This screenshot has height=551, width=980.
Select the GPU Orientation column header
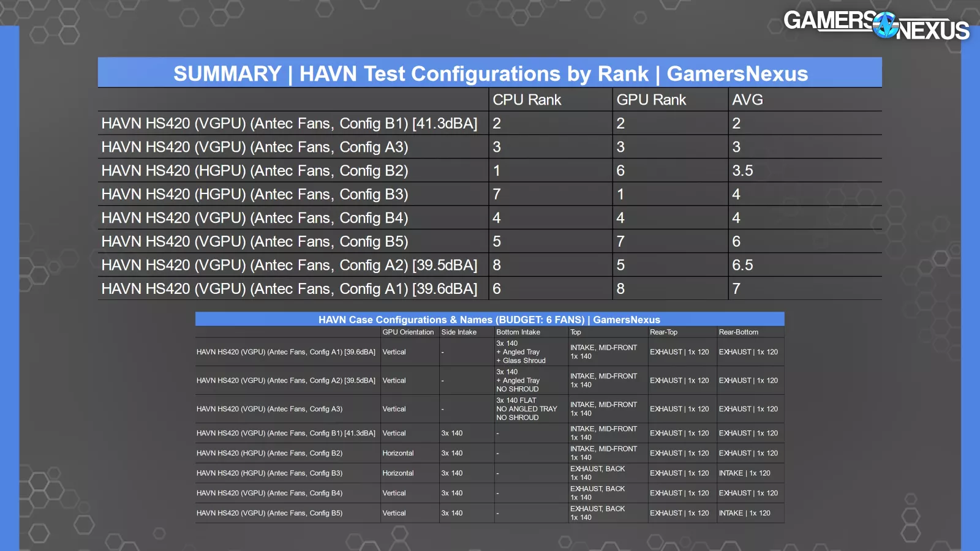[408, 332]
